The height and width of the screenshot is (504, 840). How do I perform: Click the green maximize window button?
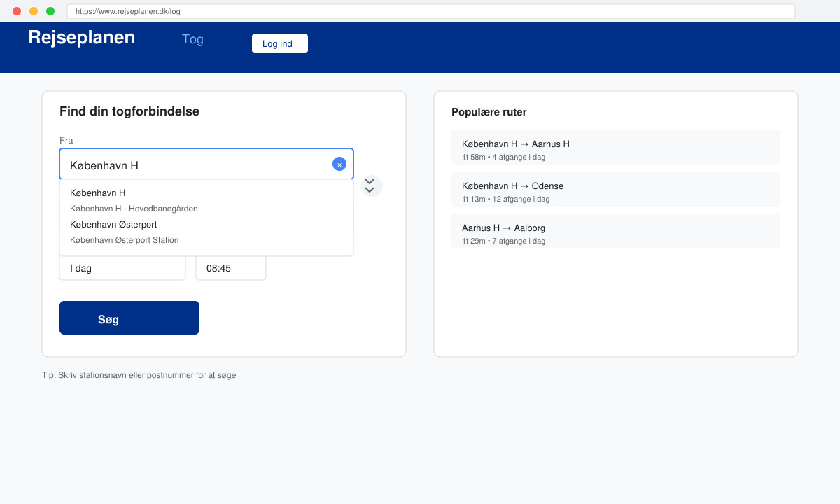coord(50,11)
